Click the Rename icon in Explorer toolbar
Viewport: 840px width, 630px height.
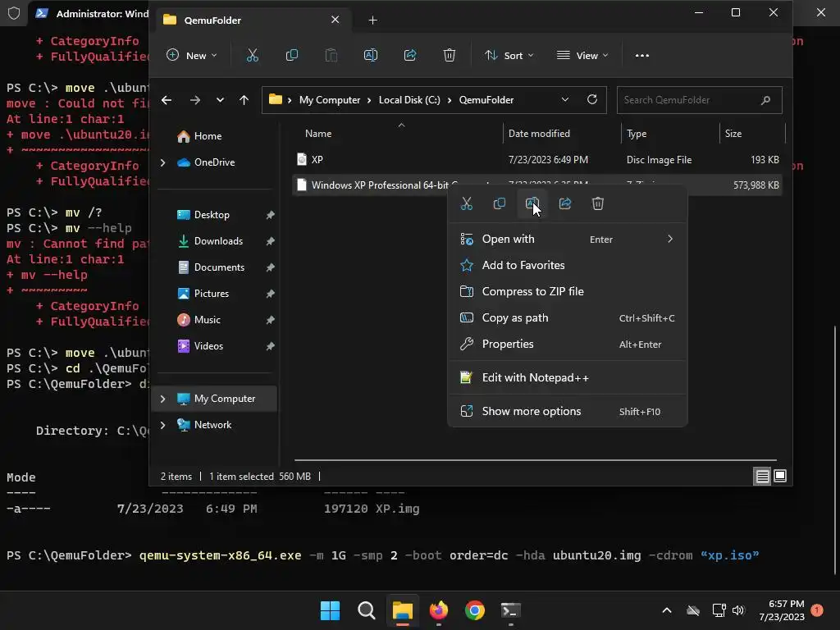click(371, 55)
